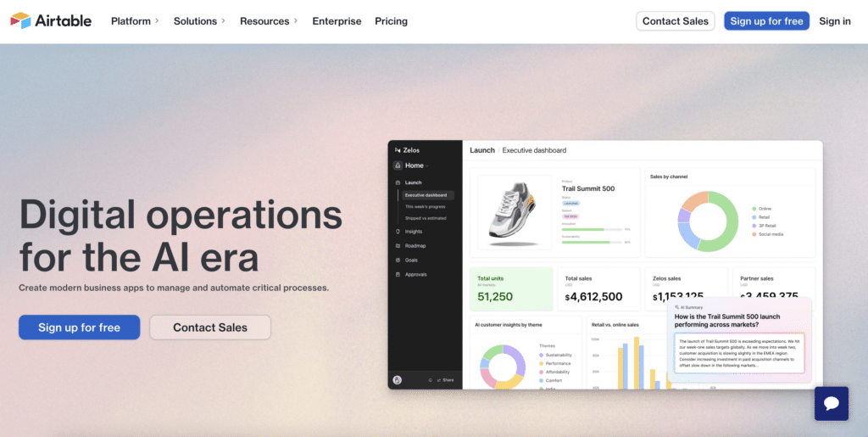The height and width of the screenshot is (437, 868).
Task: Open the chat support widget
Action: (831, 403)
